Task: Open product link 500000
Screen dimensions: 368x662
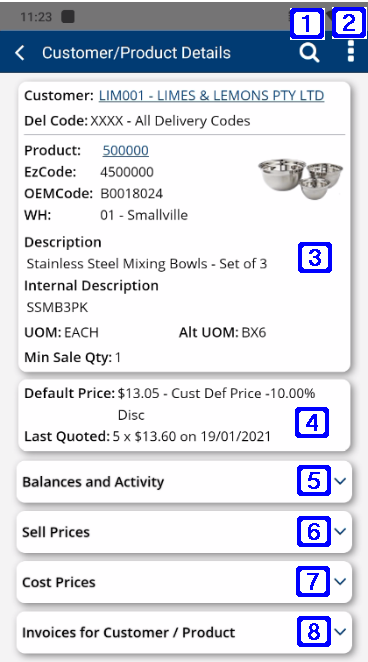Action: (125, 151)
